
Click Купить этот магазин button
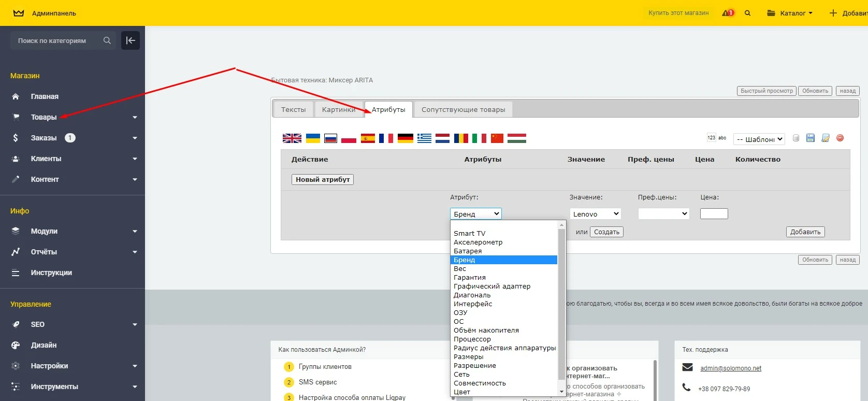click(678, 13)
